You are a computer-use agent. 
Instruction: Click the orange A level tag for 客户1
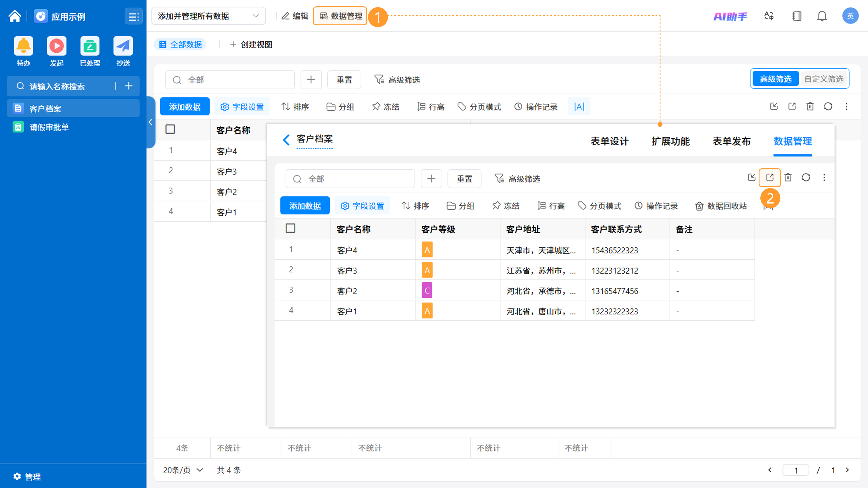pos(427,311)
